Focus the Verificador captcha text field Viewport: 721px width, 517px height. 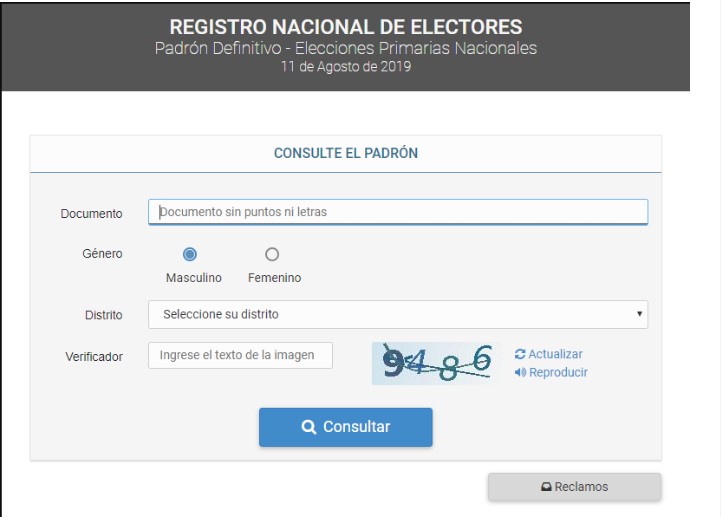[240, 355]
